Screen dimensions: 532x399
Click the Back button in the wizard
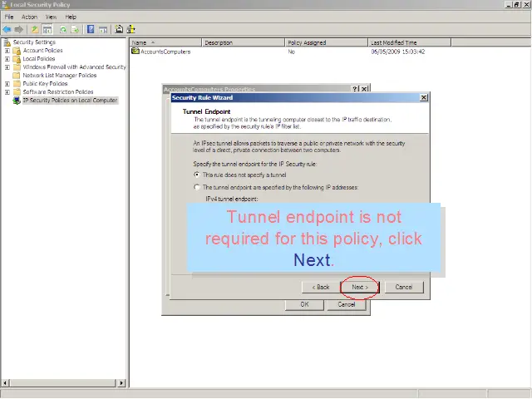click(x=321, y=287)
